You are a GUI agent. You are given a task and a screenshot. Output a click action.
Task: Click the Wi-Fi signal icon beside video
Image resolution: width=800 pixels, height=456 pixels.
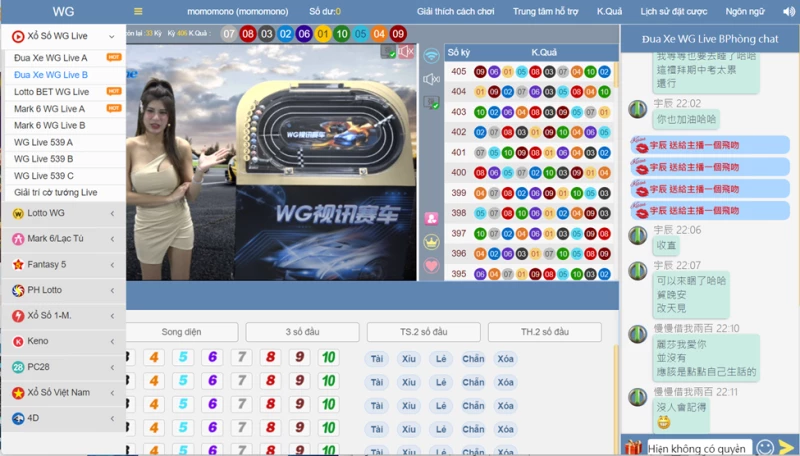point(432,56)
